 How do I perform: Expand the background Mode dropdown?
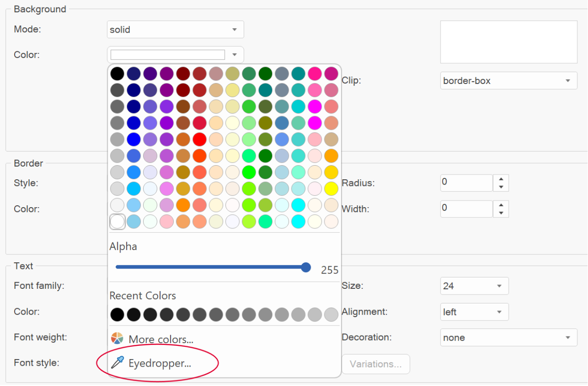[x=176, y=29]
